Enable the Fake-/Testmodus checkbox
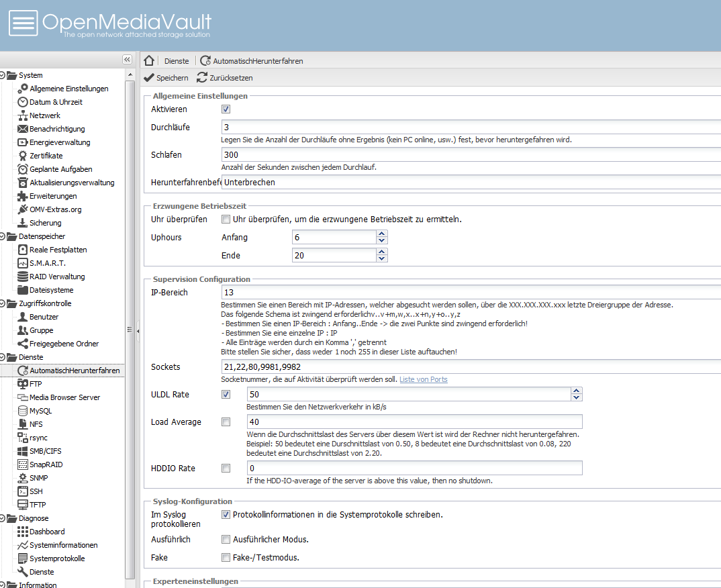Viewport: 721px width, 588px height. pyautogui.click(x=226, y=558)
